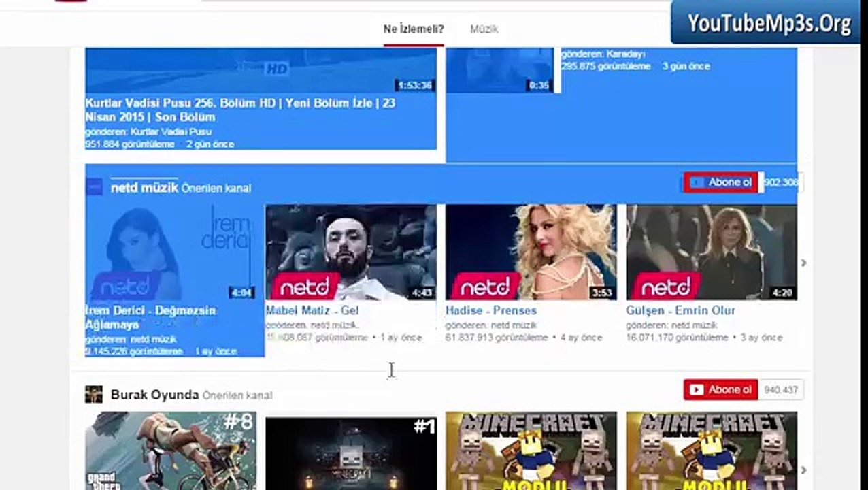Open last Minecraft Modlu thumbnail in Burak row
The width and height of the screenshot is (868, 490).
point(712,451)
